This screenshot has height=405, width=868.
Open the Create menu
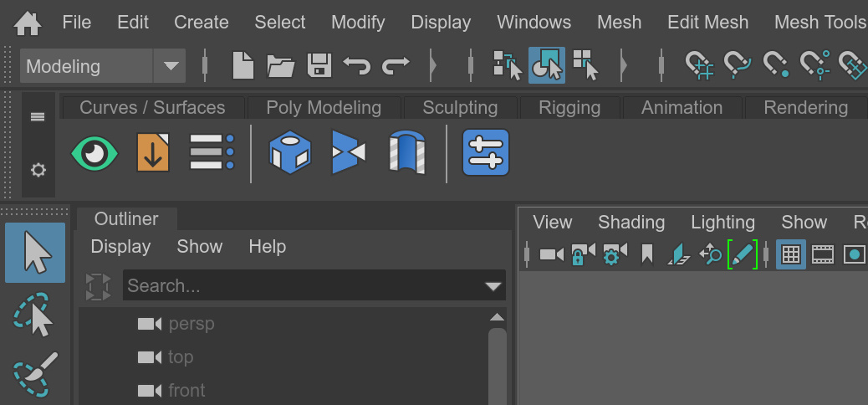tap(202, 22)
